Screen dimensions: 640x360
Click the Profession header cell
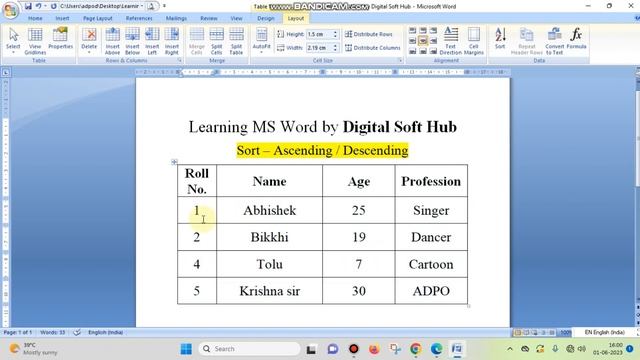tap(431, 181)
